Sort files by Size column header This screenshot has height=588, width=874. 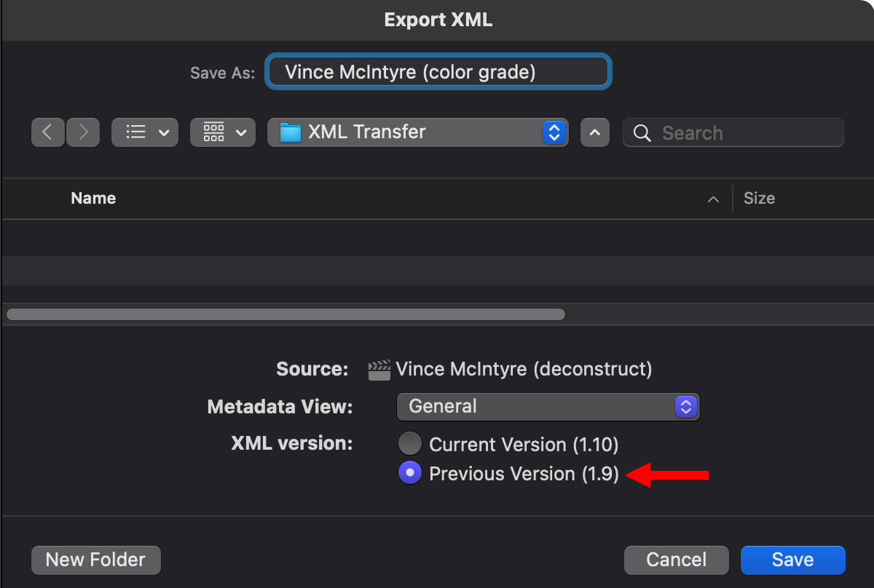(x=759, y=199)
